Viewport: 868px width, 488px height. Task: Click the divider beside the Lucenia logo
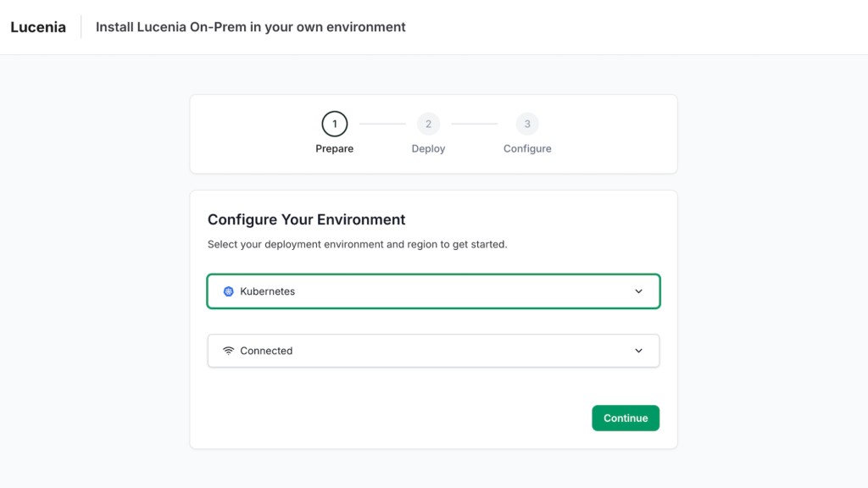point(81,27)
